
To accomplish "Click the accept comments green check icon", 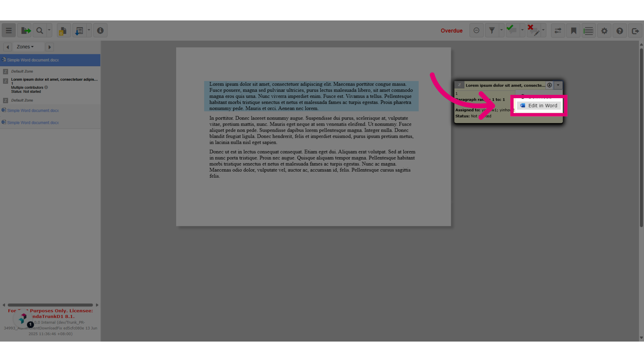I will point(512,31).
